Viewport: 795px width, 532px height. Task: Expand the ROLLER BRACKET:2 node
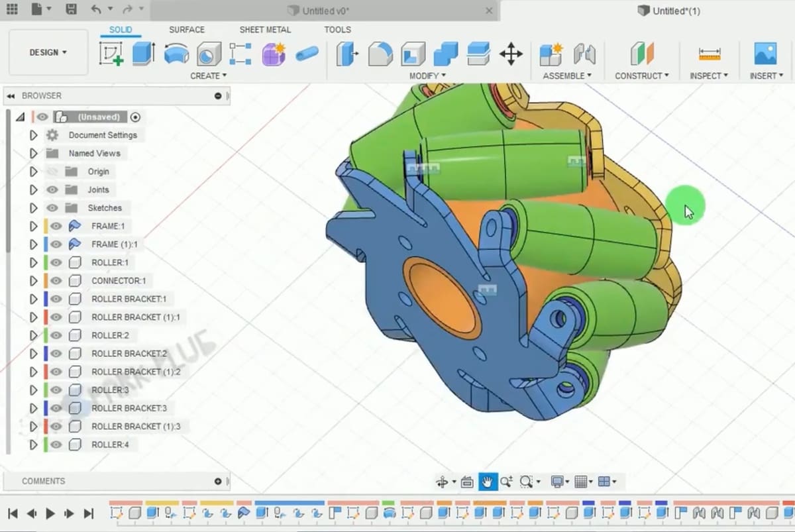coord(34,354)
